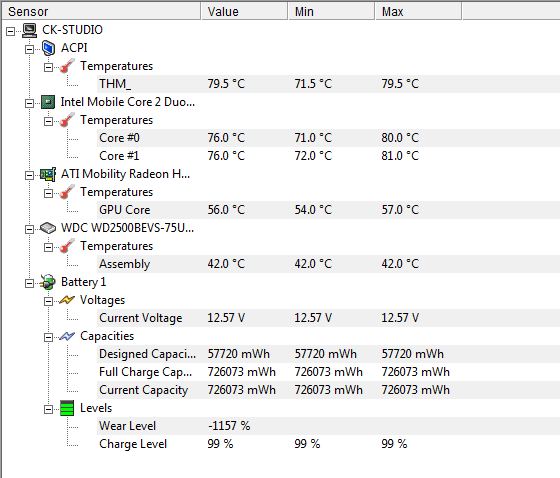This screenshot has height=478, width=560.
Task: Select the Intel Mobile Core 2 Duo label
Action: 128,102
